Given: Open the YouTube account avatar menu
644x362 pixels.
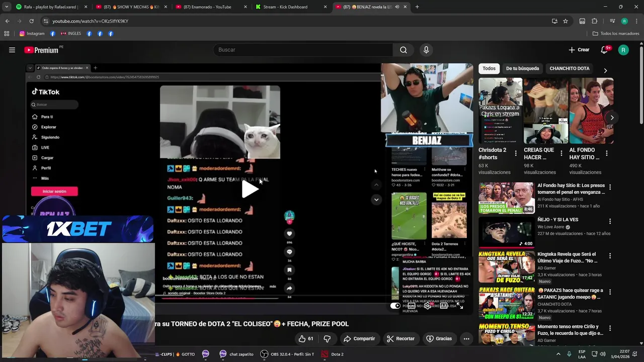Looking at the screenshot, I should coord(623,50).
